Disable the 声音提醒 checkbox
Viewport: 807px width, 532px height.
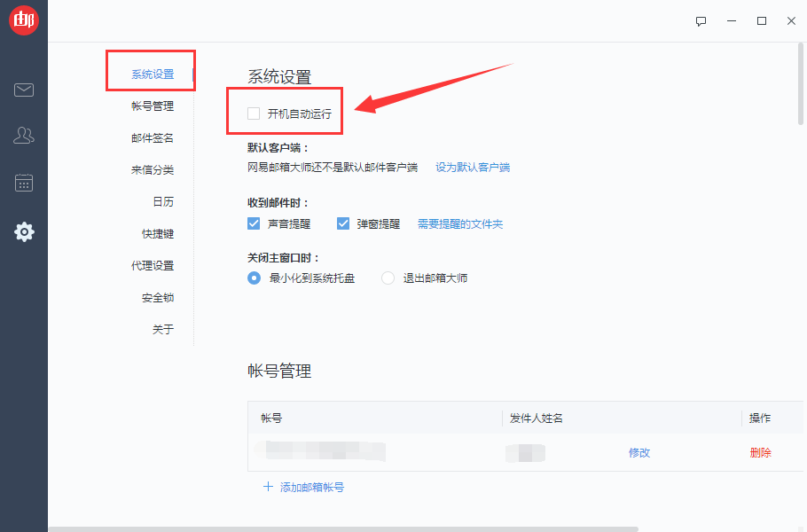coord(254,223)
